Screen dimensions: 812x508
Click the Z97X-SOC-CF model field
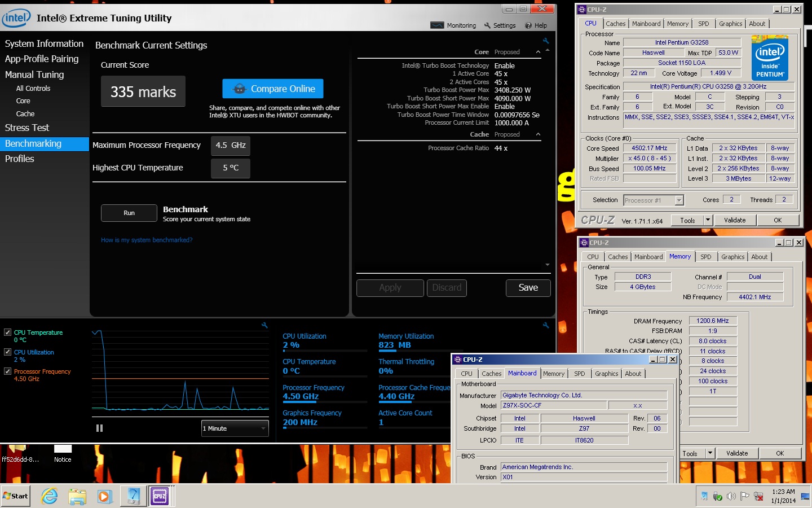click(x=554, y=405)
